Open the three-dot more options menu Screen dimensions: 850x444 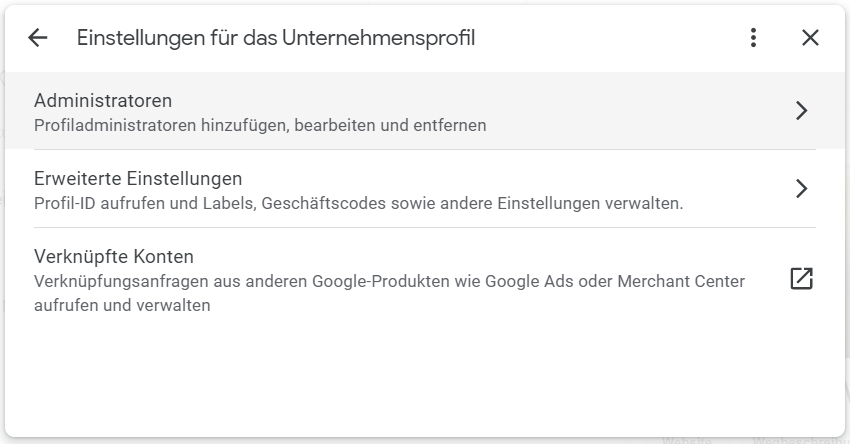(753, 38)
